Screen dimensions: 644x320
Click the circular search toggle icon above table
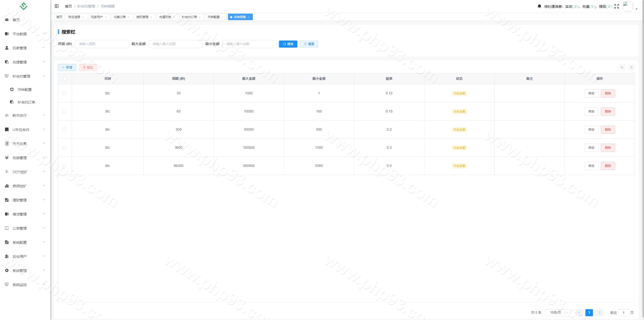(622, 67)
